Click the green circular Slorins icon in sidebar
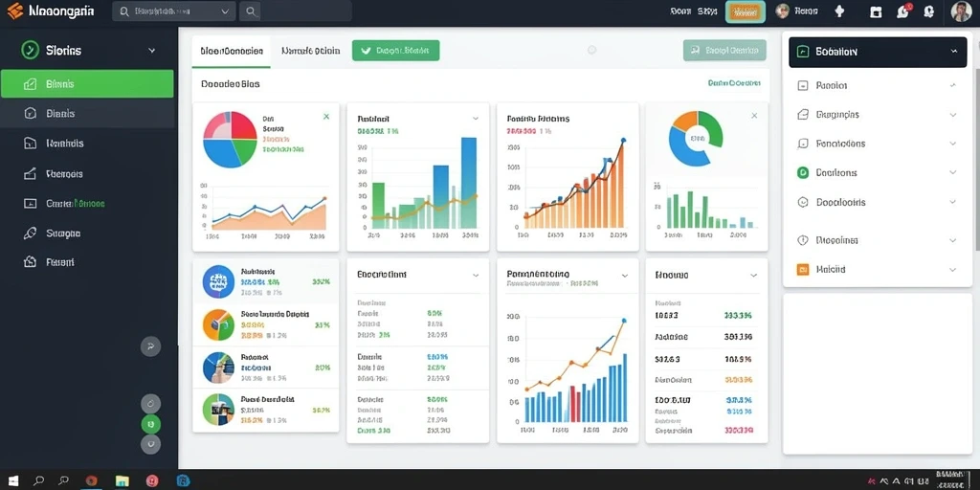The width and height of the screenshot is (980, 490). [30, 50]
